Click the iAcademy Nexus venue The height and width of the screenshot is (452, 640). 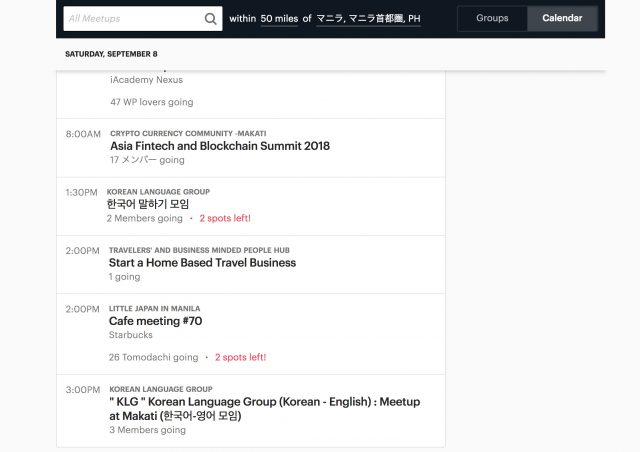click(146, 80)
